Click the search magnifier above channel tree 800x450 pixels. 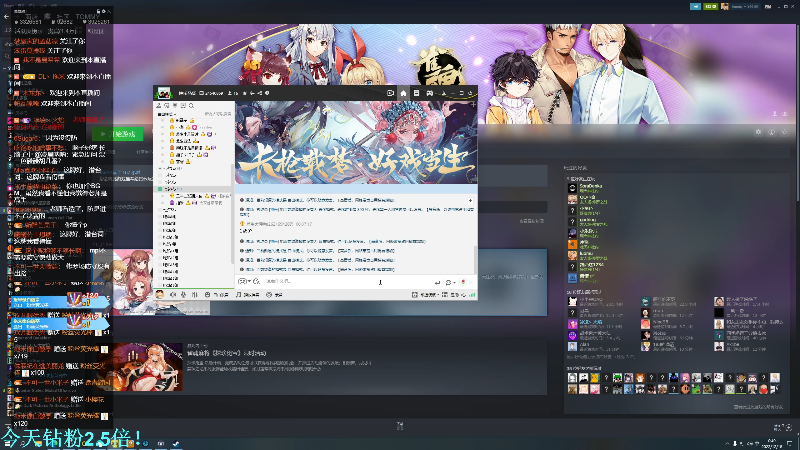(191, 106)
